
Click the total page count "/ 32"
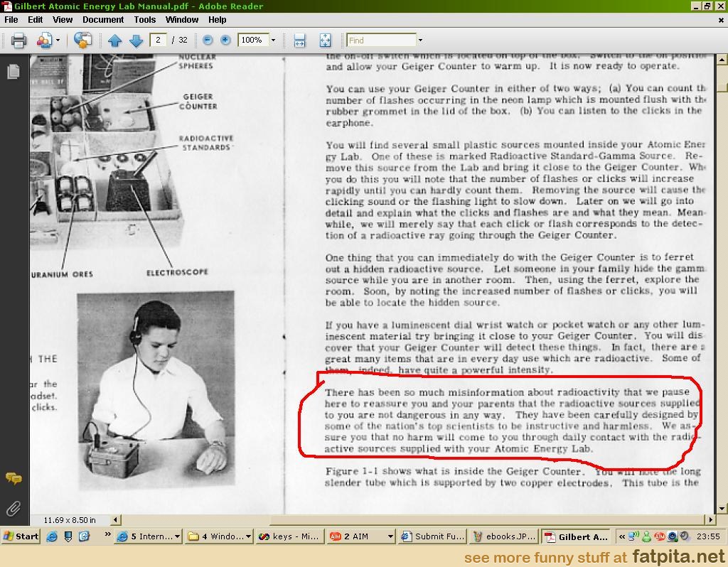pyautogui.click(x=180, y=40)
